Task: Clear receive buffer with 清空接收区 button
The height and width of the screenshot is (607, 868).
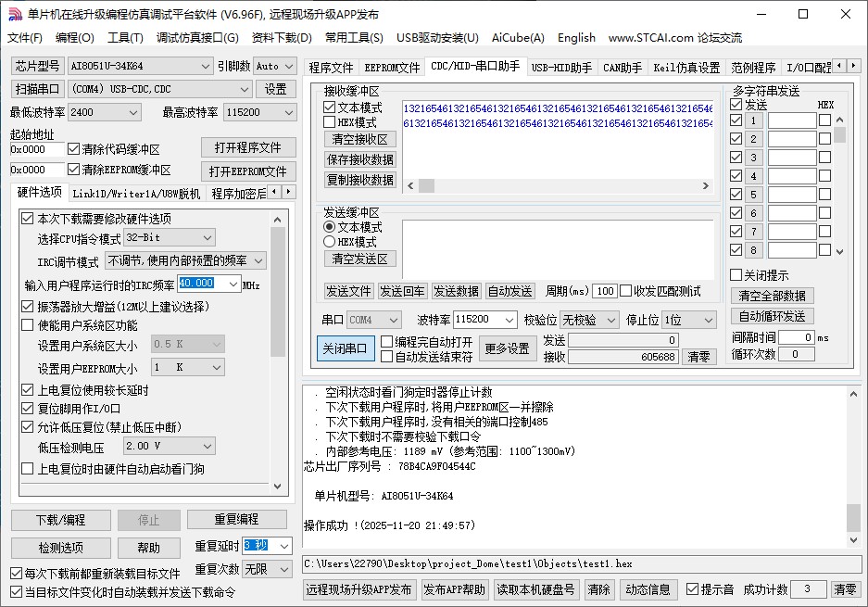Action: [359, 139]
